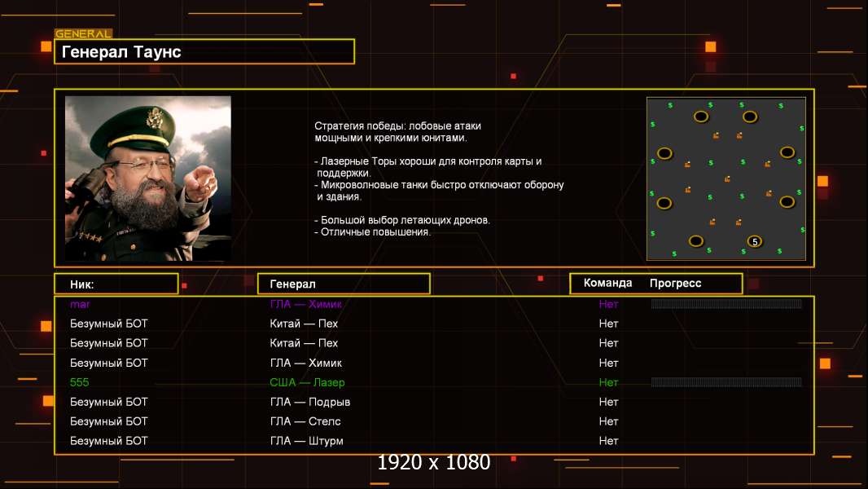Click the 'Прогресс' column header
This screenshot has width=868, height=489.
[675, 284]
